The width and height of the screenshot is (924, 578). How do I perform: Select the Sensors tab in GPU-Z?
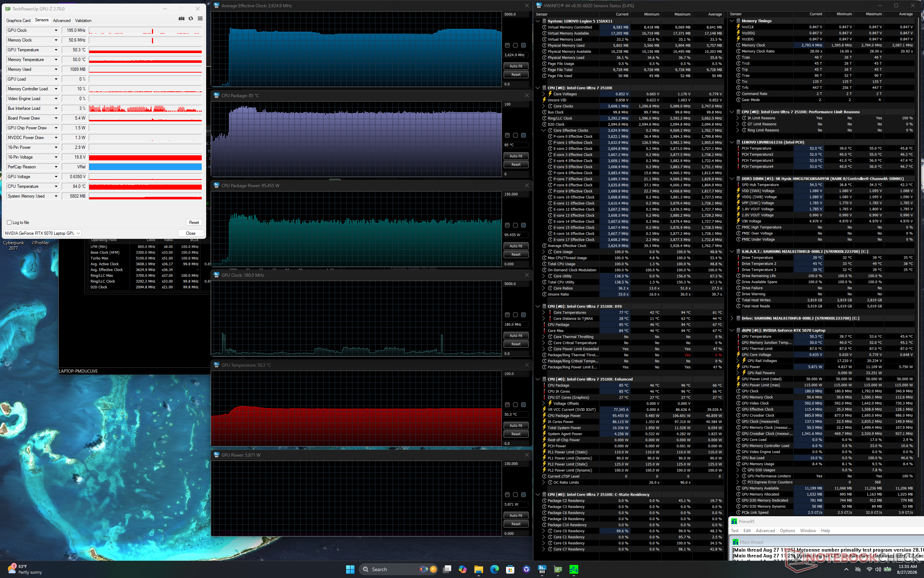click(x=42, y=20)
